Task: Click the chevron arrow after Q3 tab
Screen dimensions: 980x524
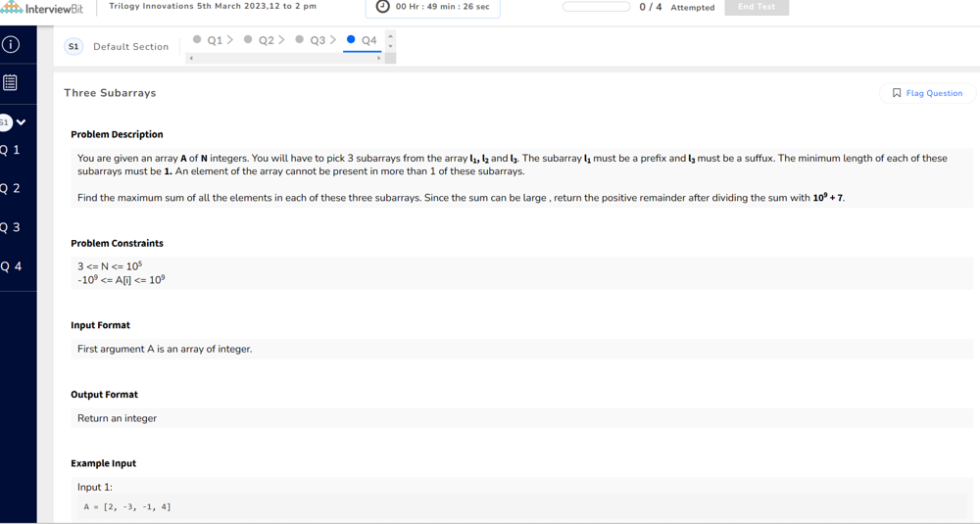Action: (x=333, y=40)
